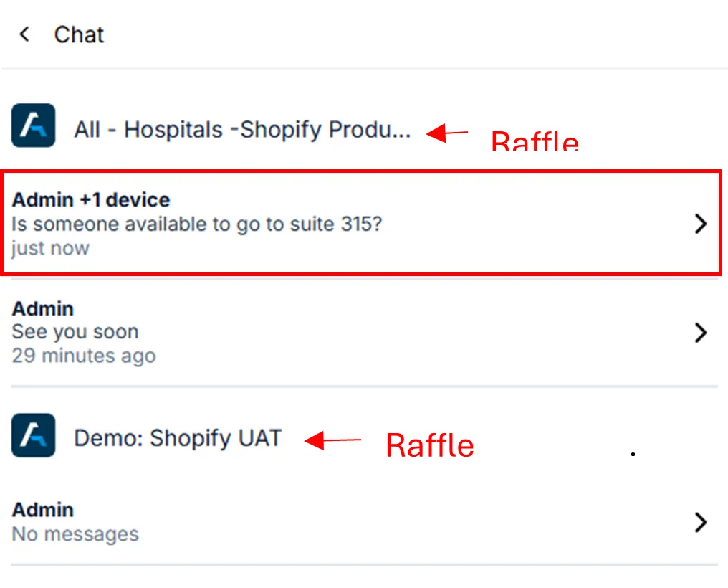Click the Demo: Shopify UAT logo icon
This screenshot has width=728, height=588.
point(33,435)
